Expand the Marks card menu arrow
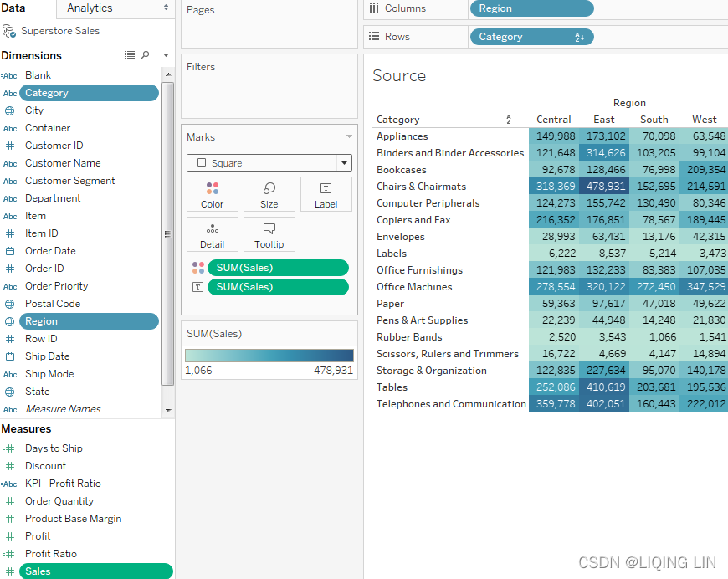Viewport: 728px width, 579px height. pos(349,136)
